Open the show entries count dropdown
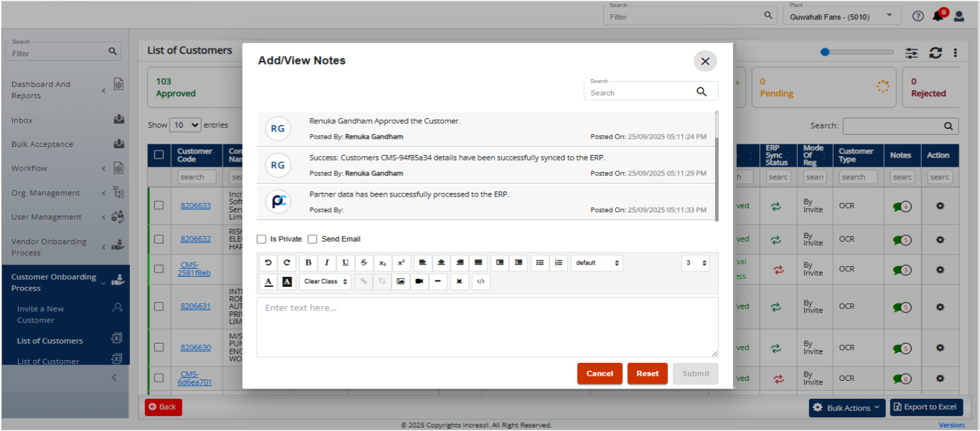Viewport: 980px width, 431px height. coord(186,125)
